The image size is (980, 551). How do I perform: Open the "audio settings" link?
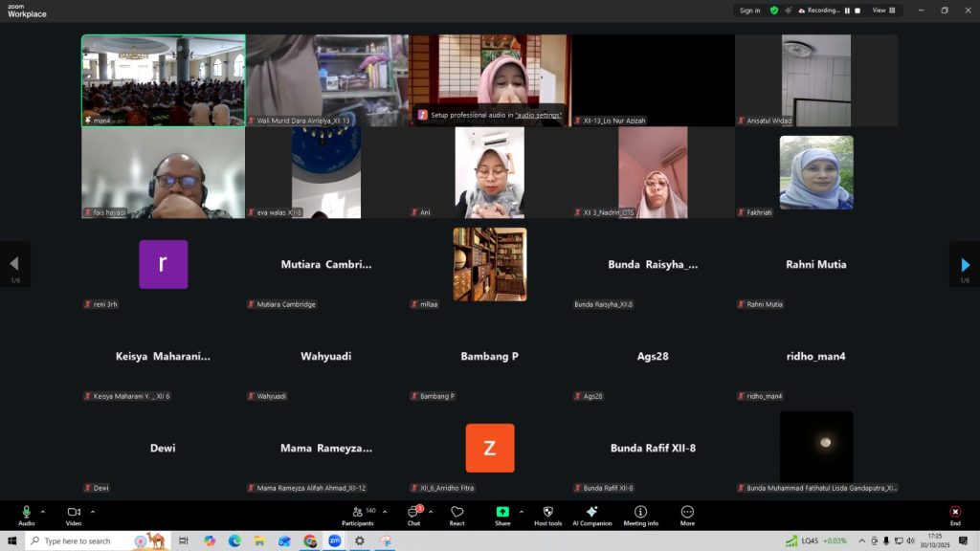tap(538, 115)
